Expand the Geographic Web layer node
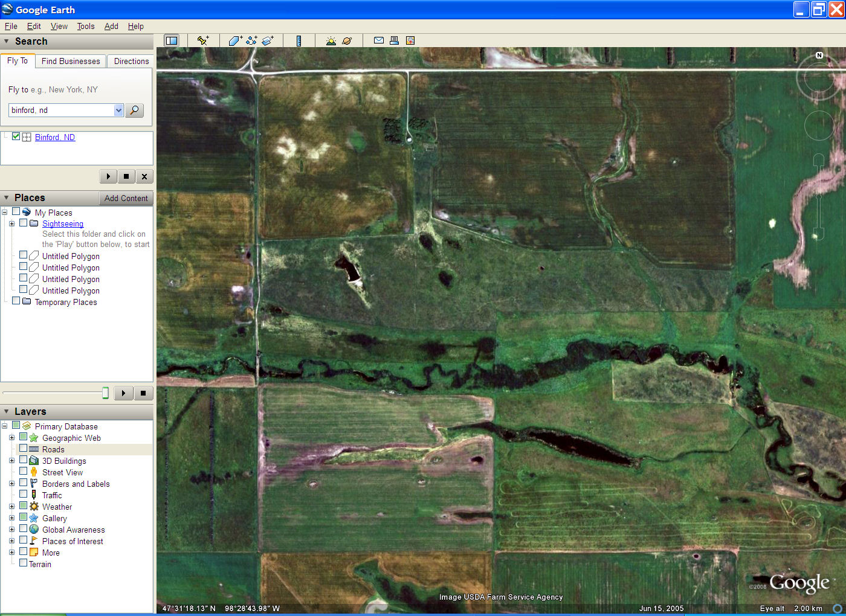 [x=11, y=437]
